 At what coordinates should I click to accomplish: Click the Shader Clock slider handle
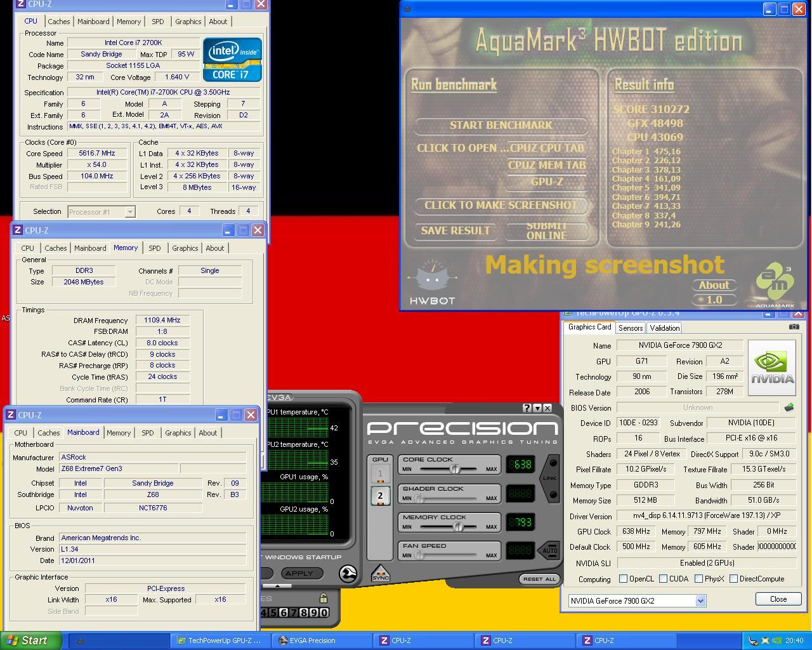(x=419, y=498)
